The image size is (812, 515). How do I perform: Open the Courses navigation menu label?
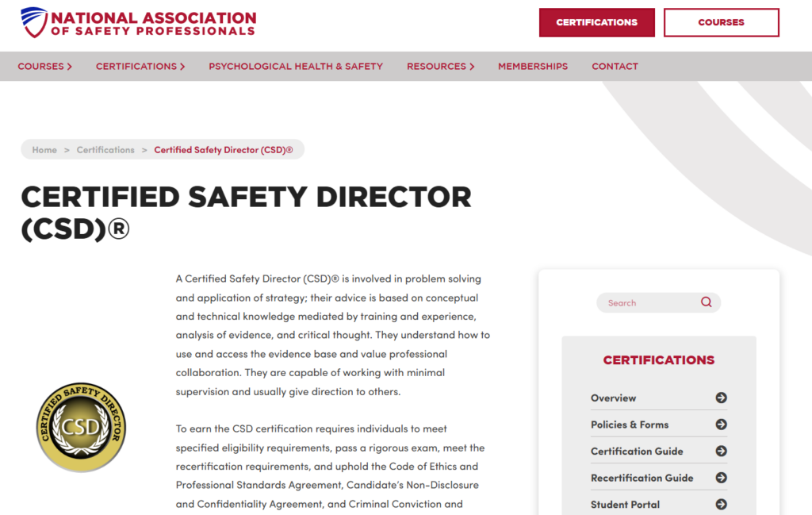coord(41,67)
